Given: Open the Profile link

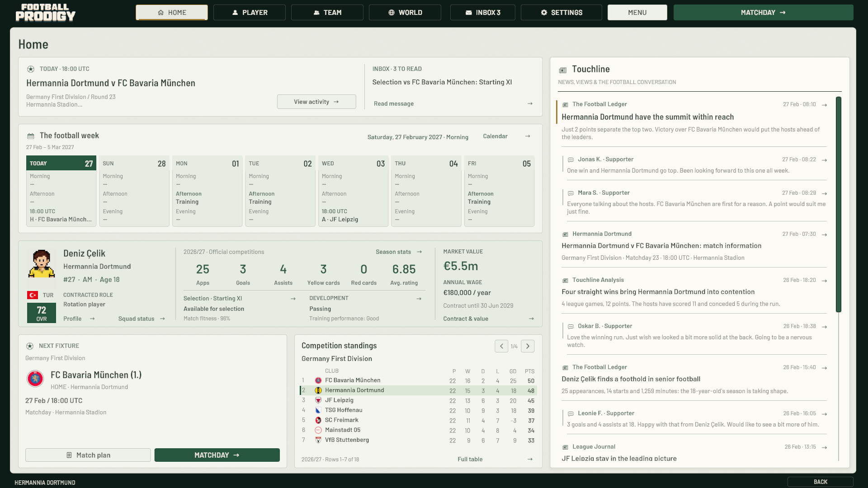Looking at the screenshot, I should (79, 319).
